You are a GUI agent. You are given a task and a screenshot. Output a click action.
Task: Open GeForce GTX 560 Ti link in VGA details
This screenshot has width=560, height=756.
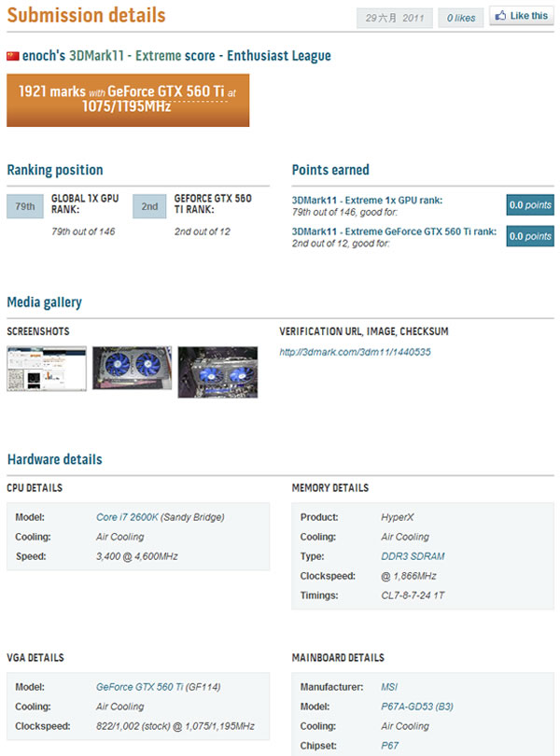click(139, 687)
